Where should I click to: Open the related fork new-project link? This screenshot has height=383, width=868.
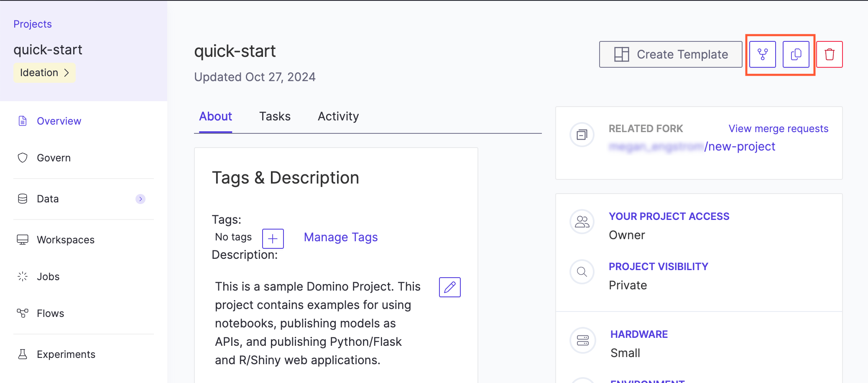(692, 146)
